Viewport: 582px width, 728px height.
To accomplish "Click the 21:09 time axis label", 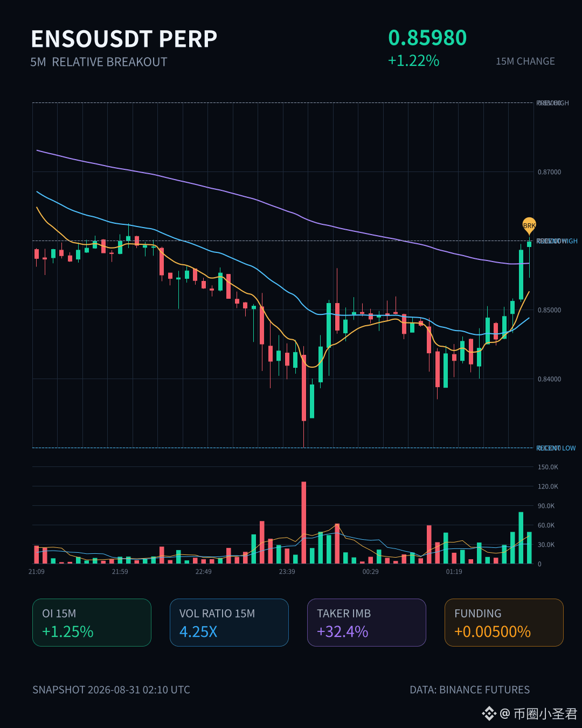I will 37,572.
